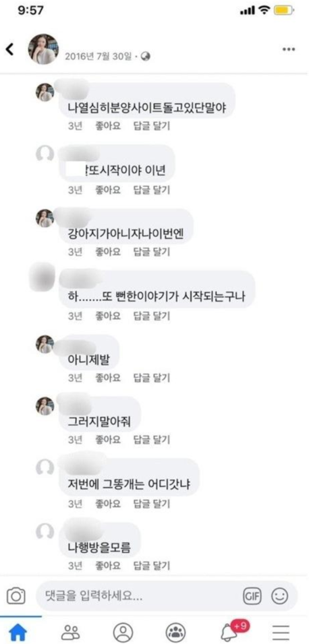Reply to the comment 강아지가아니자나이번엔

(x=152, y=251)
